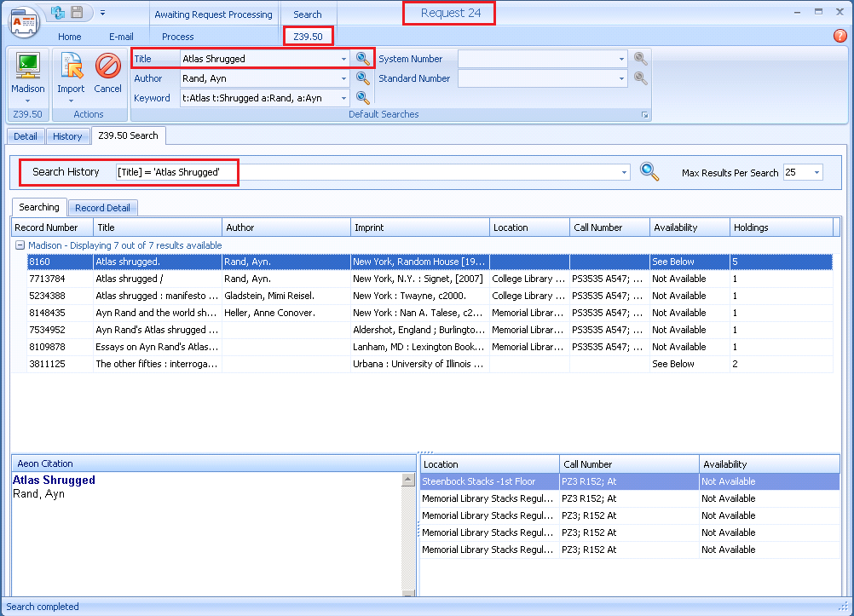This screenshot has height=616, width=854.
Task: Click inside the System Number field
Action: click(537, 59)
